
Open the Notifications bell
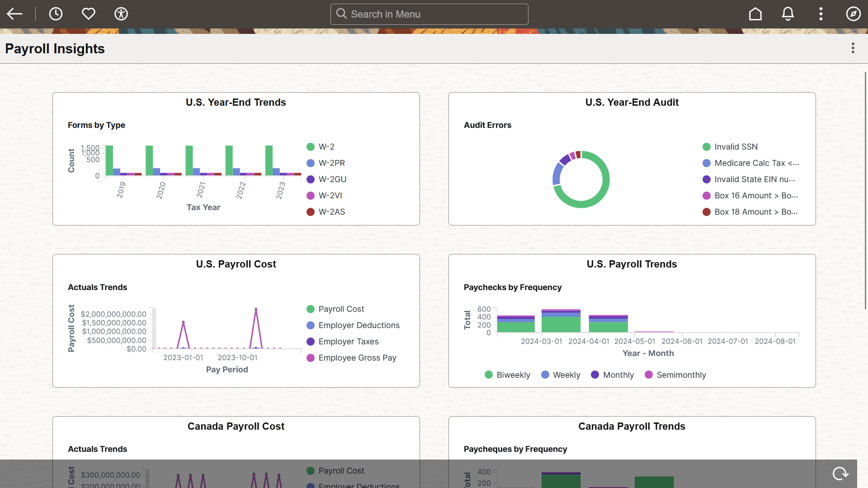pos(788,14)
